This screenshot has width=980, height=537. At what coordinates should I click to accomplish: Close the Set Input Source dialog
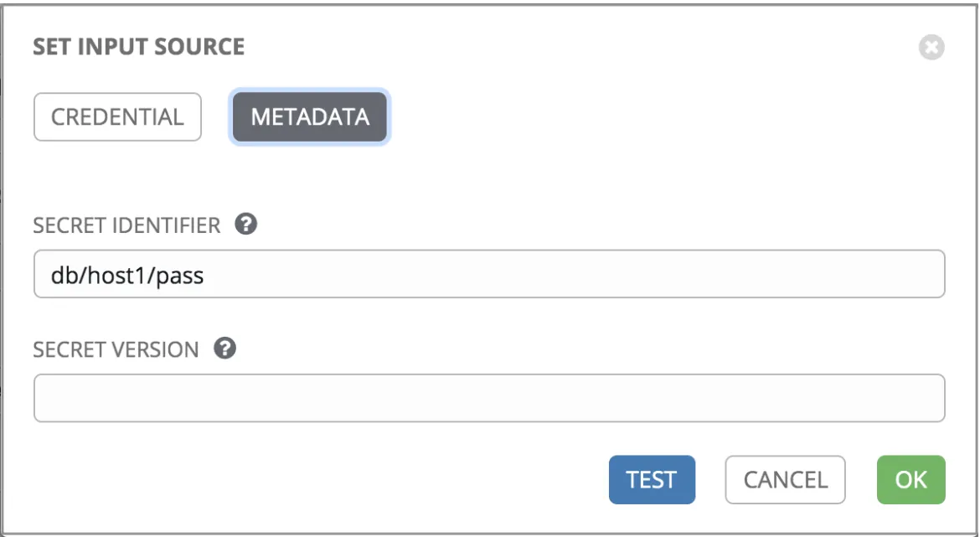click(931, 47)
